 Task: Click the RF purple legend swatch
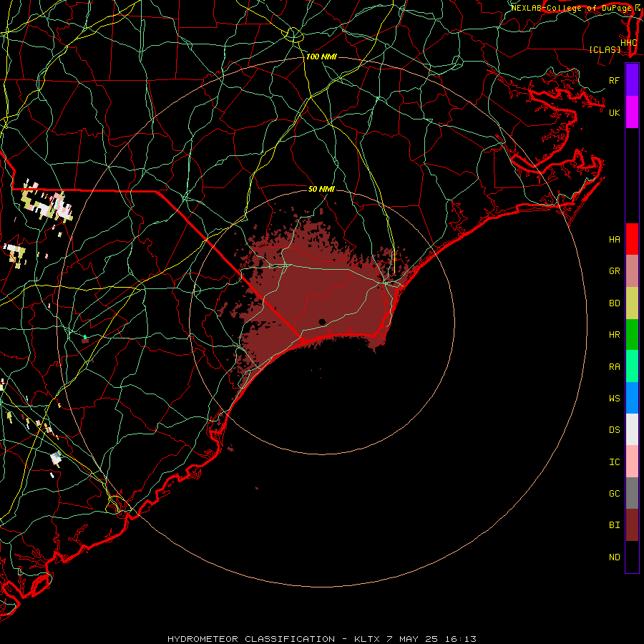point(632,79)
